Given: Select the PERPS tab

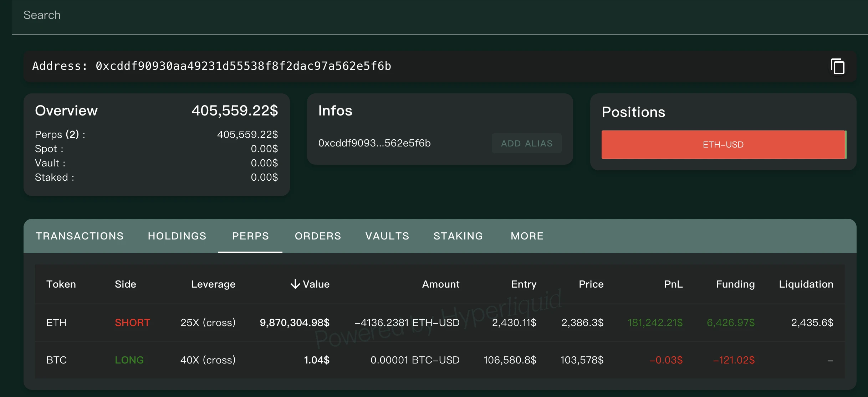Looking at the screenshot, I should [x=250, y=236].
